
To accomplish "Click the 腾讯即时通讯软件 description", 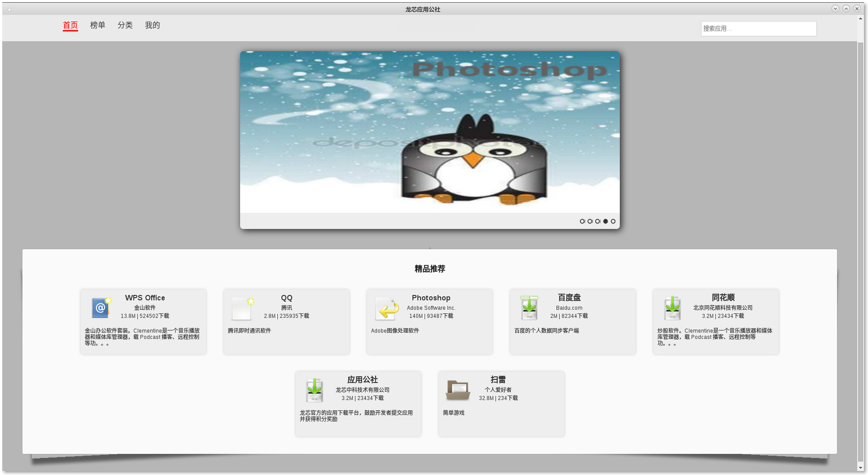I will point(249,330).
